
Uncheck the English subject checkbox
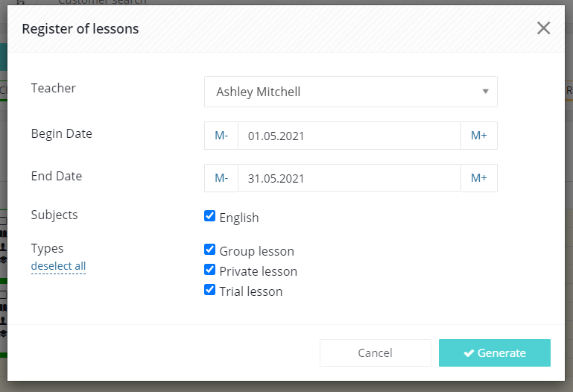click(210, 216)
